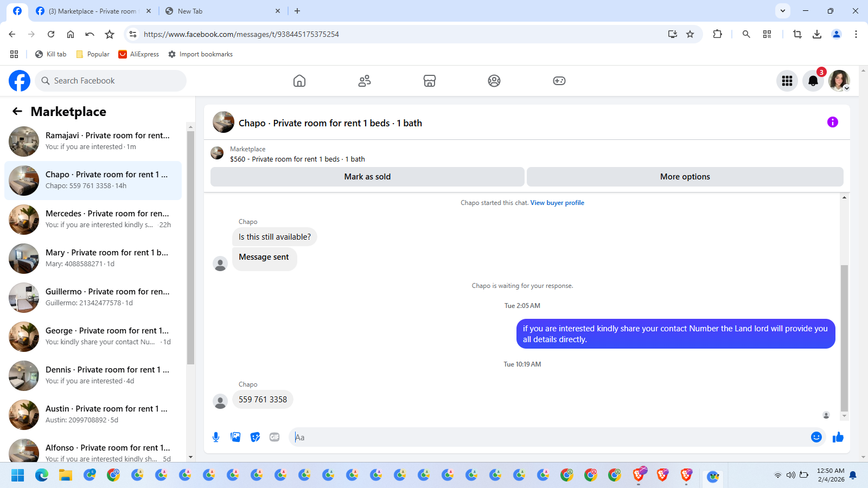
Task: Open More options button
Action: (x=685, y=177)
